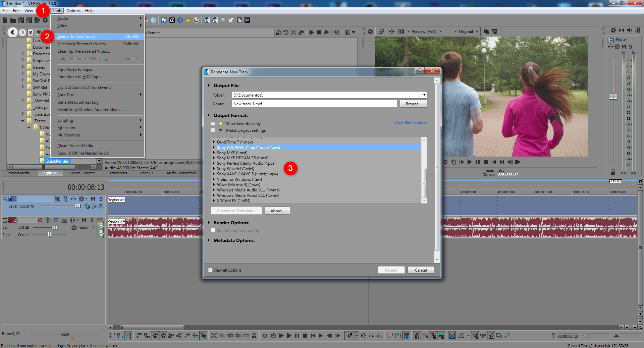644x348 pixels.
Task: Click the video preview properties gear icon
Action: point(370,32)
